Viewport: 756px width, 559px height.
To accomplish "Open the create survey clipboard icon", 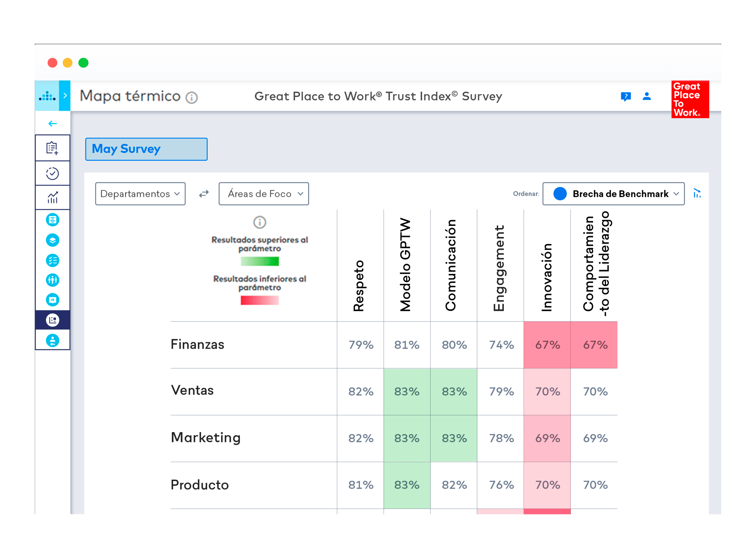I will coord(53,148).
